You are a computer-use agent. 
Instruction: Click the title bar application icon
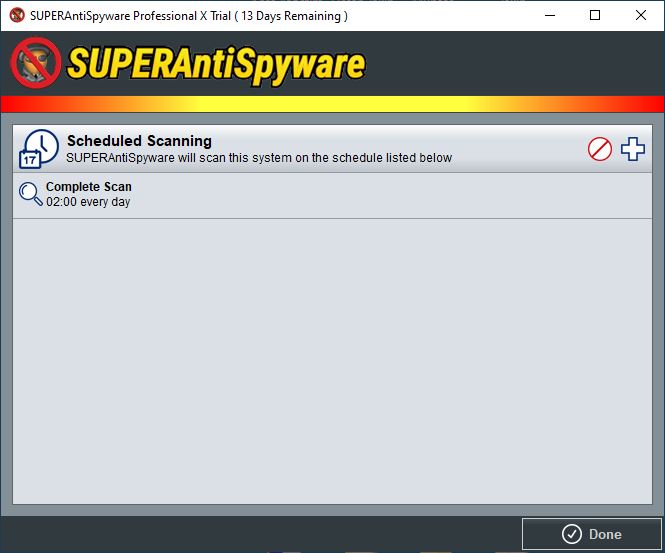point(17,15)
